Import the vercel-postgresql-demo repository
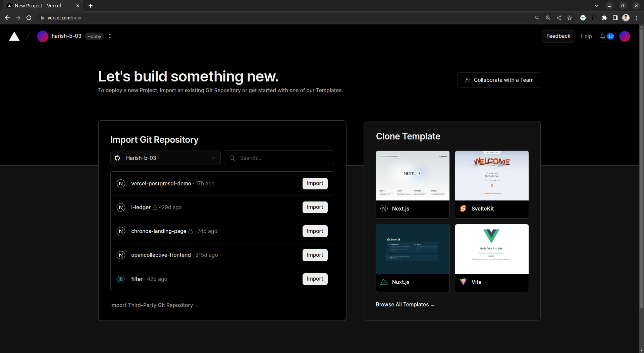 pos(315,183)
